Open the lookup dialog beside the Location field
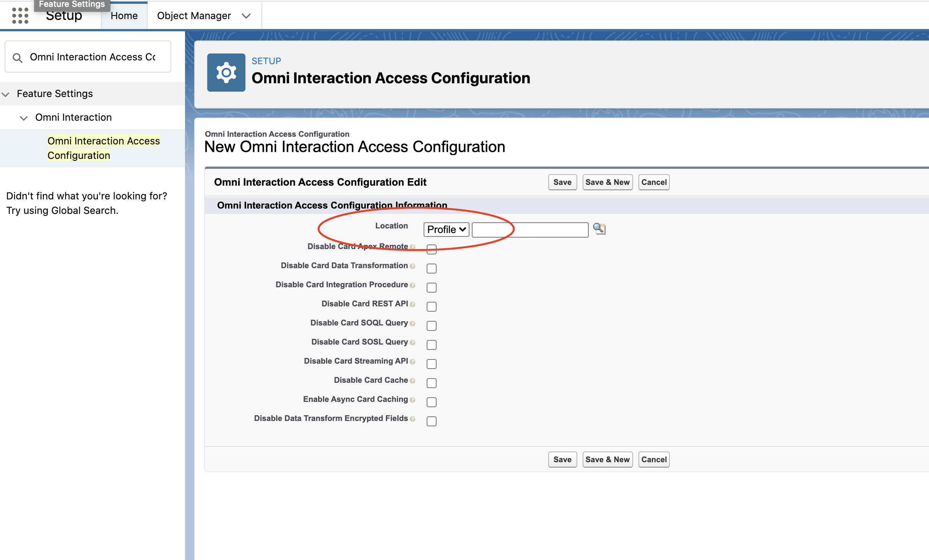 pos(599,229)
